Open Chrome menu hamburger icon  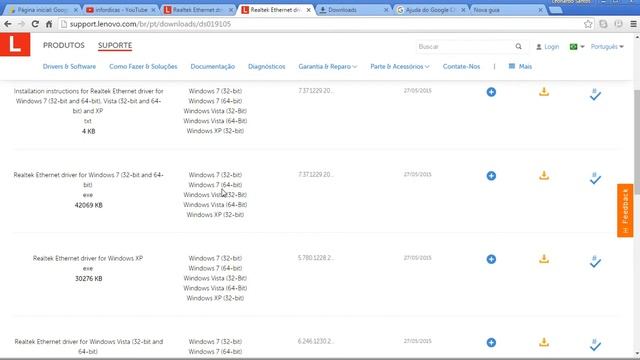pos(633,24)
